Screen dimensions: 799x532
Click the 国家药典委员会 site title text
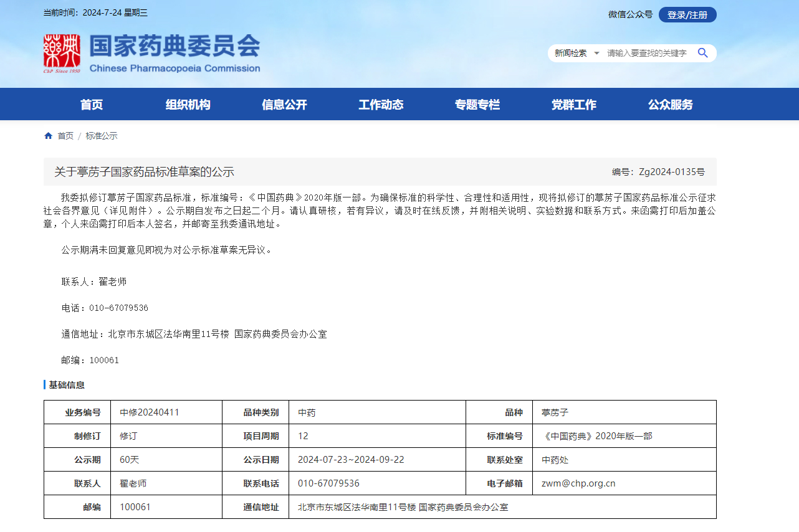click(x=175, y=46)
